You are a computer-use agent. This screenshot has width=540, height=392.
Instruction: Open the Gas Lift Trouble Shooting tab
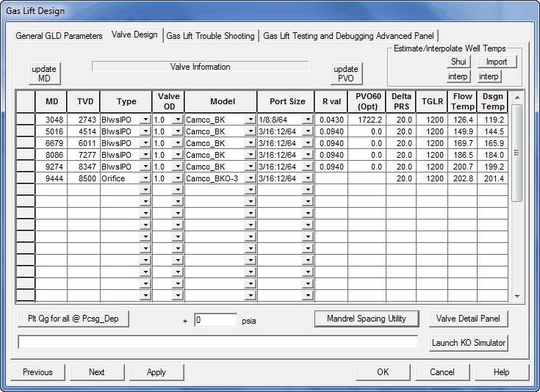(210, 35)
